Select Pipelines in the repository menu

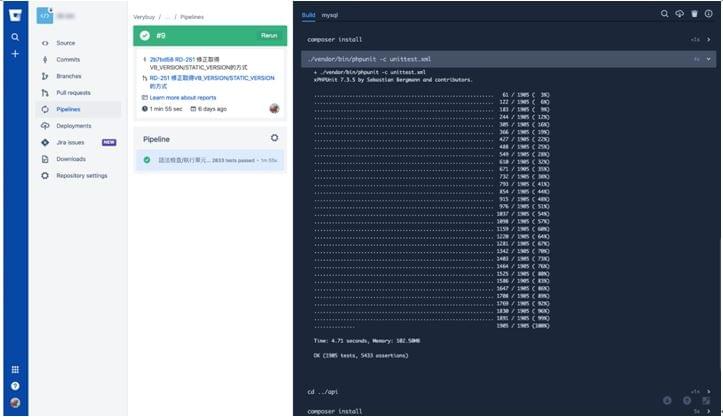68,109
